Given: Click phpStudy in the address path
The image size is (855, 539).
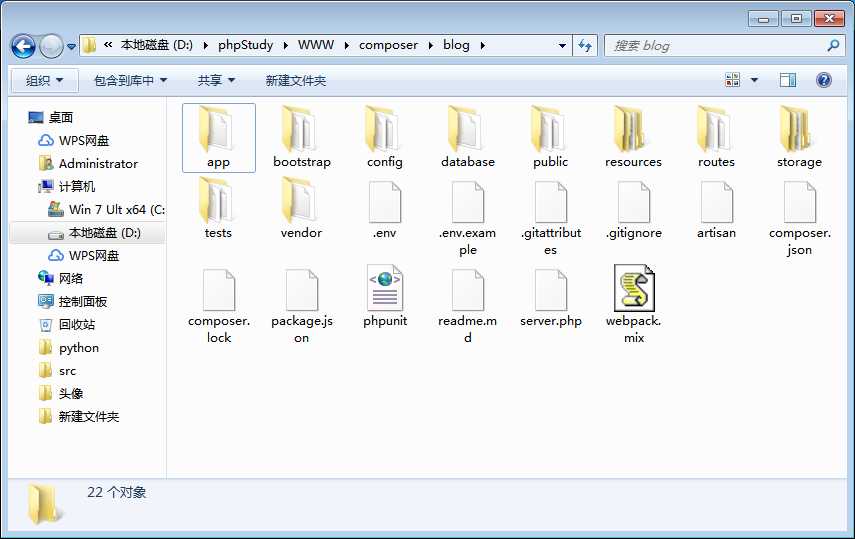Looking at the screenshot, I should [245, 45].
